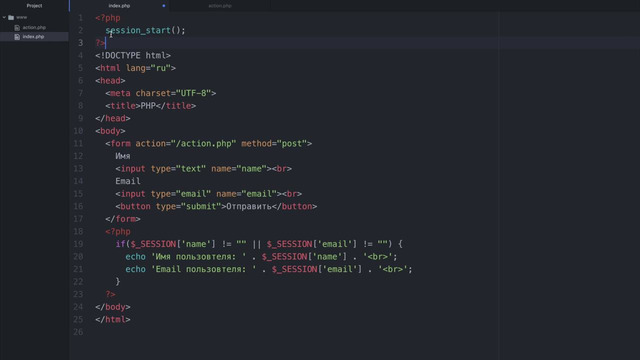
Task: Click line number 19 in the gutter
Action: coord(78,244)
